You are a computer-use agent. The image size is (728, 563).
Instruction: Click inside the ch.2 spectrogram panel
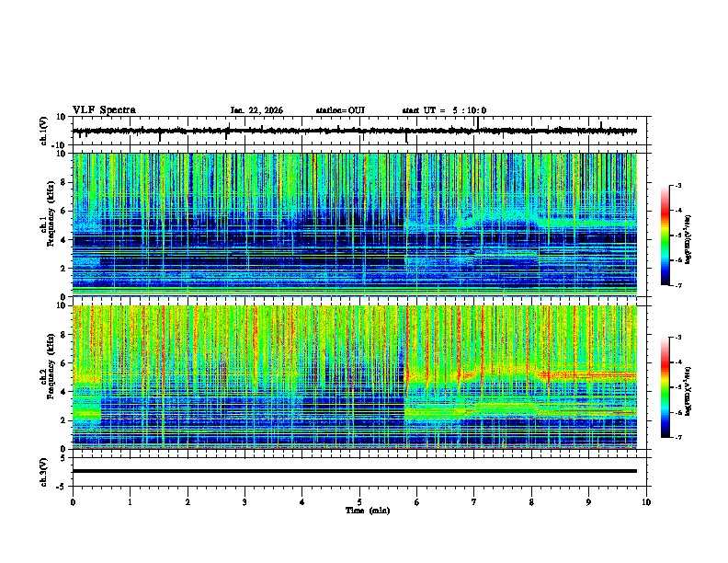coord(354,377)
